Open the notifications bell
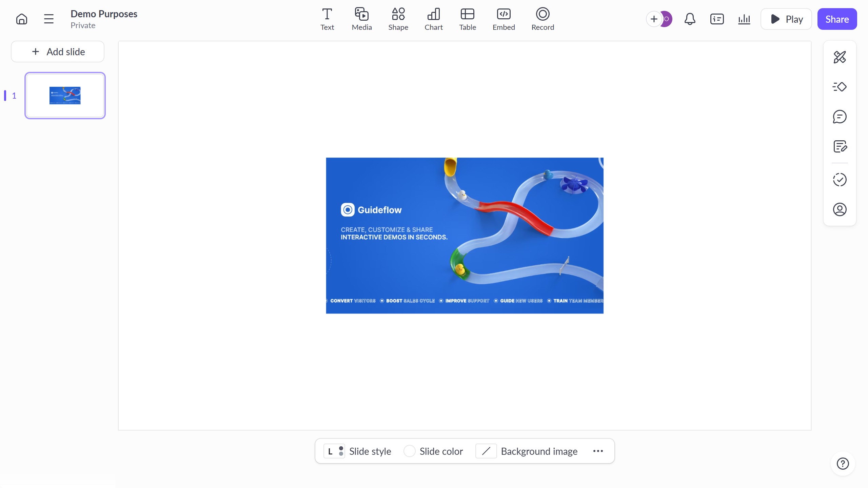Viewport: 868px width, 488px height. click(690, 19)
